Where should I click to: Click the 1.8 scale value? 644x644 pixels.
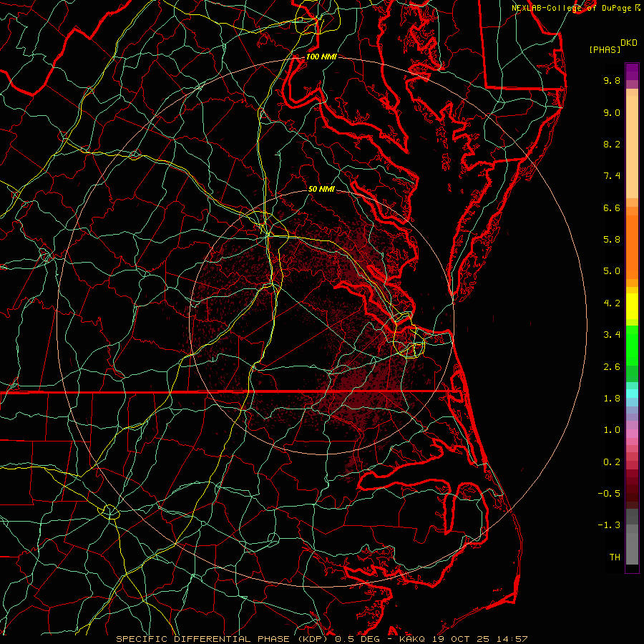coord(612,399)
